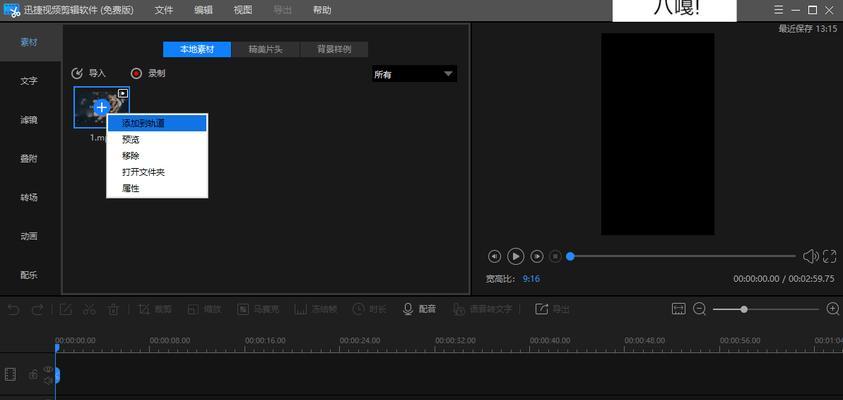Stop the preview playback
Image resolution: width=843 pixels, height=400 pixels.
[555, 256]
